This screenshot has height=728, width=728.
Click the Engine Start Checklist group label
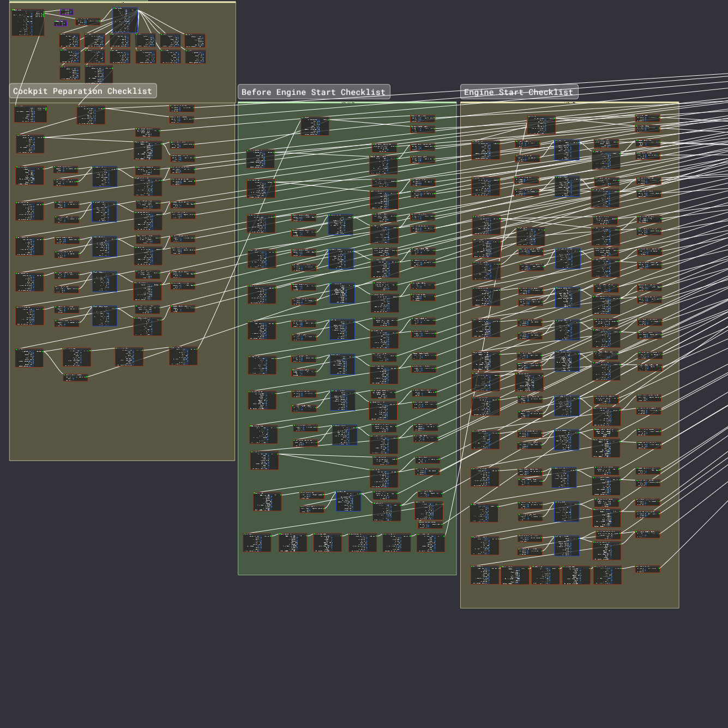519,92
